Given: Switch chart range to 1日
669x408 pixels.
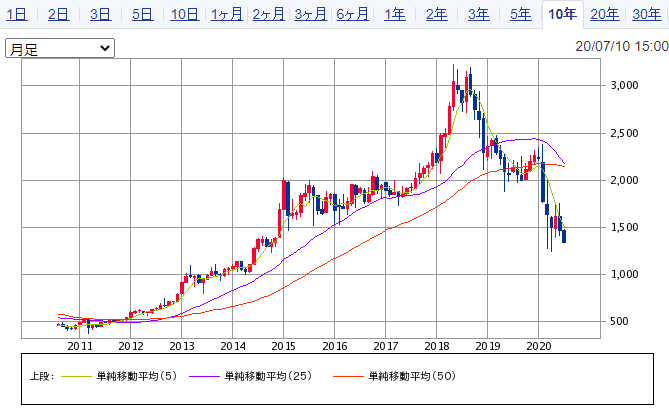Looking at the screenshot, I should (17, 15).
